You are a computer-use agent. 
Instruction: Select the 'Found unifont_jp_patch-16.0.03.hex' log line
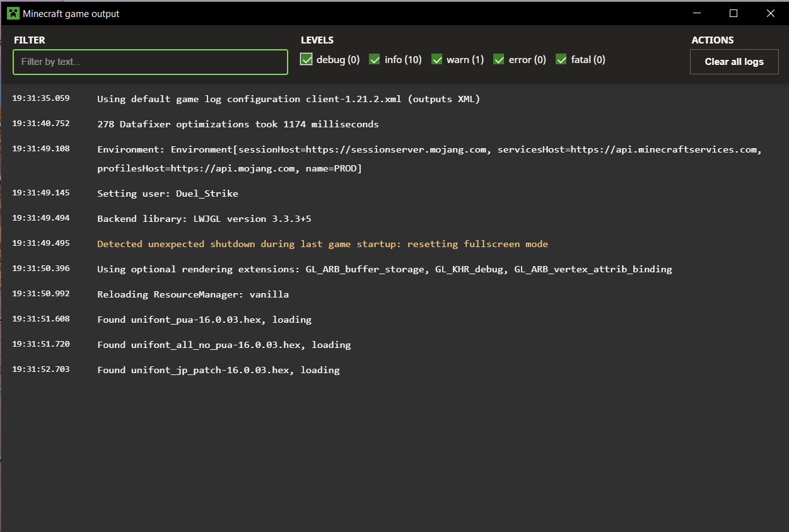pos(218,370)
